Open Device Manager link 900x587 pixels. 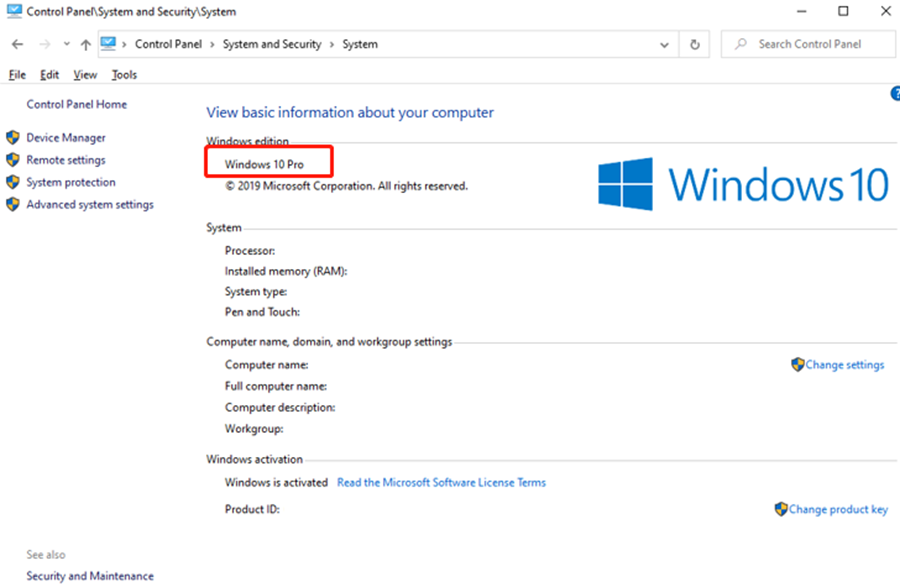coord(66,138)
